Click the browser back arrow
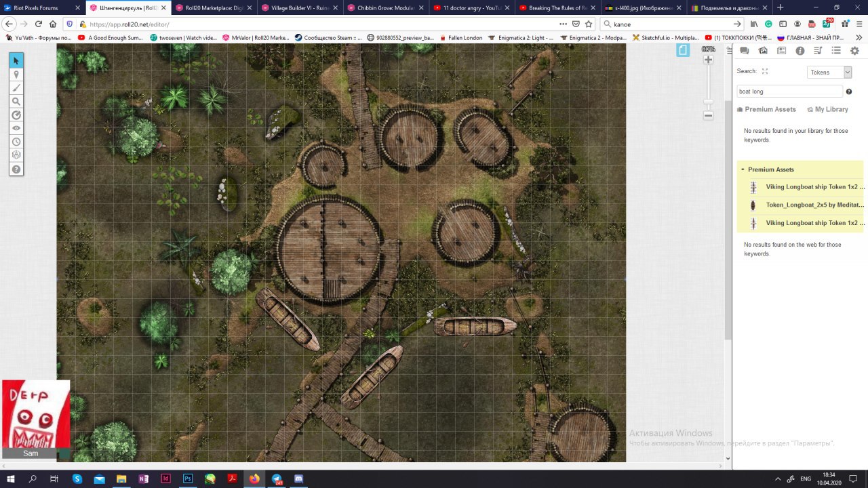 pos(9,24)
